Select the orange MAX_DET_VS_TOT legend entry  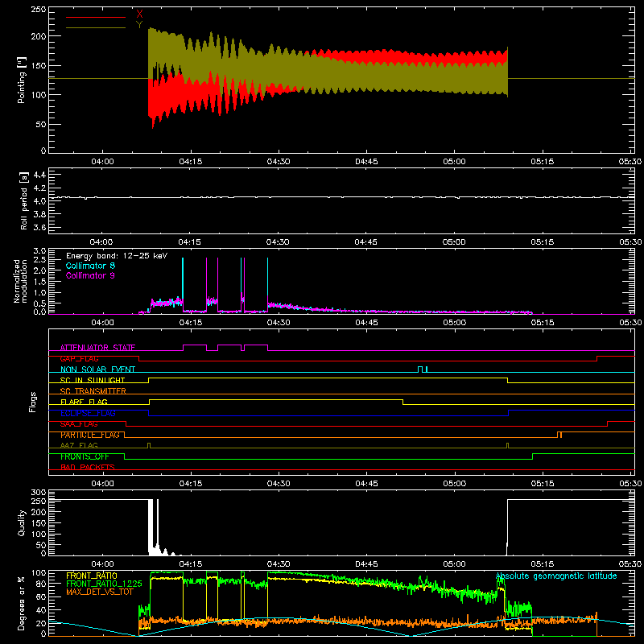pos(99,592)
